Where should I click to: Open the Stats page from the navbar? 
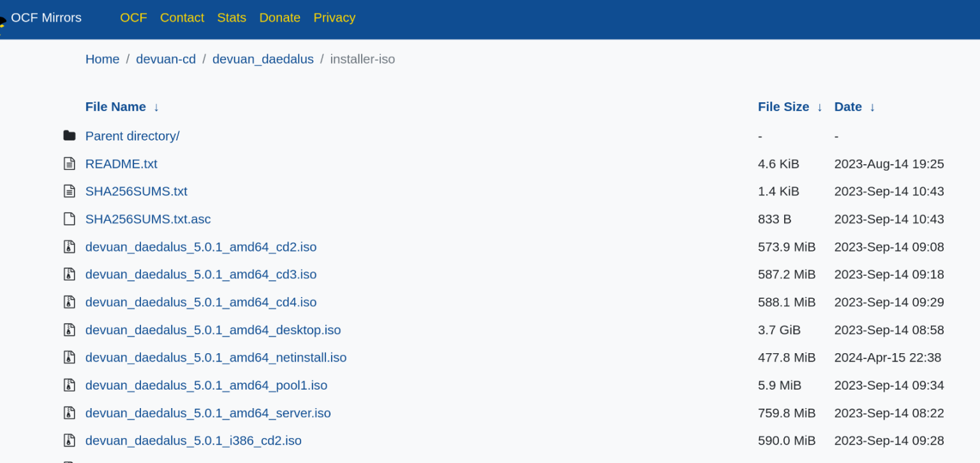[x=232, y=18]
